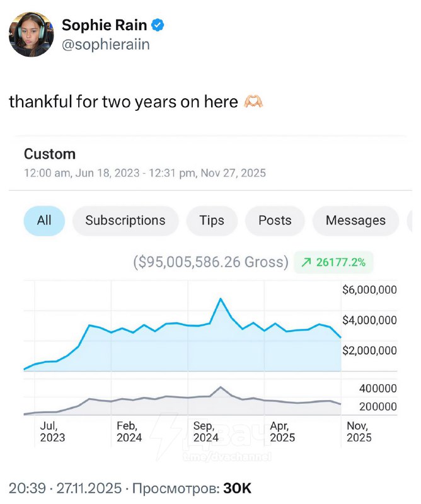Click the Sophie Rain profile avatar
This screenshot has height=504, width=421.
point(31,34)
